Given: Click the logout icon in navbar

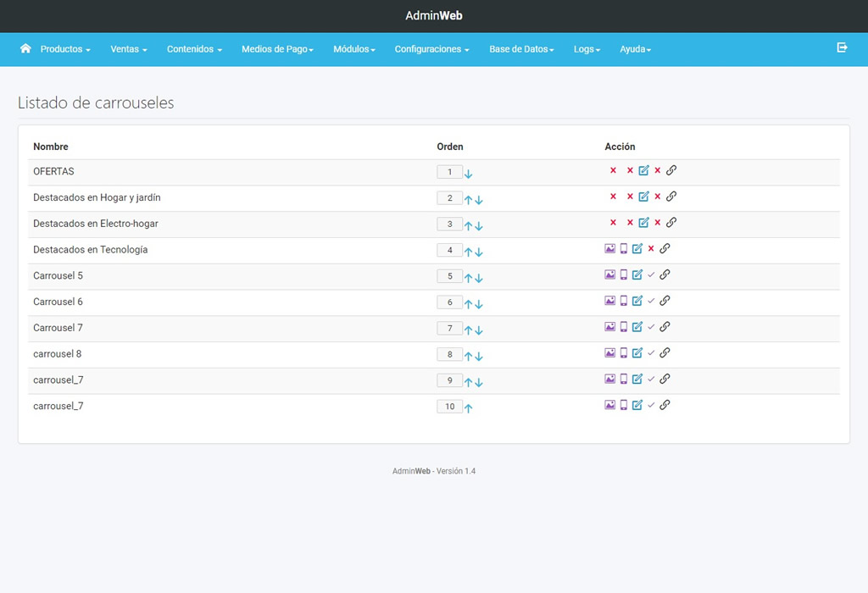Looking at the screenshot, I should (x=842, y=48).
